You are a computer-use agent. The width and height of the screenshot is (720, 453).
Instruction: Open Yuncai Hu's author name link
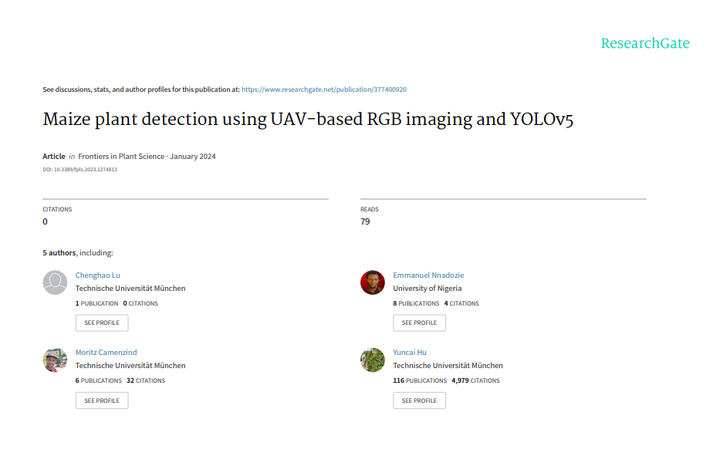[x=410, y=352]
